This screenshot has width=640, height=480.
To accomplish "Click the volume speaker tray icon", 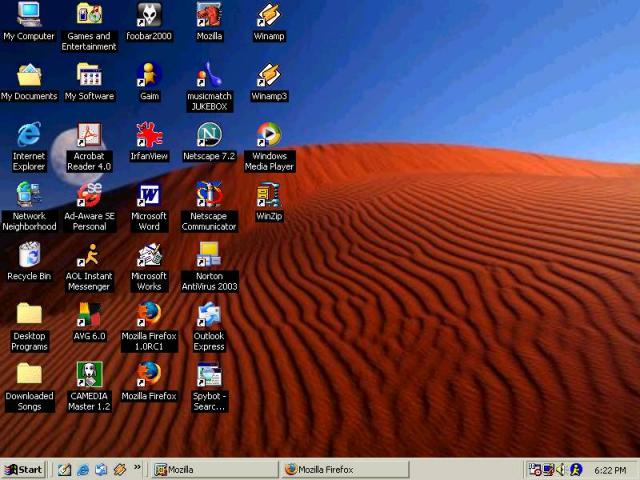I will 562,470.
